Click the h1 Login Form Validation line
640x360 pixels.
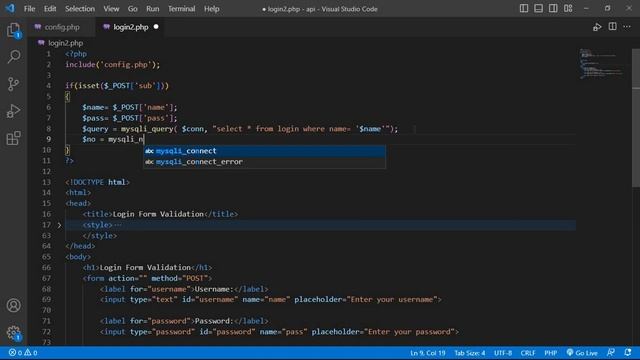147,267
